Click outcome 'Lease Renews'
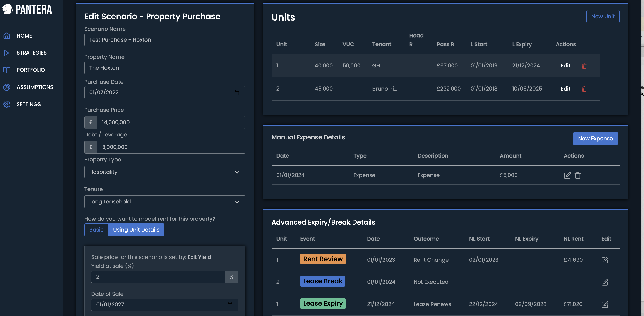 point(432,304)
